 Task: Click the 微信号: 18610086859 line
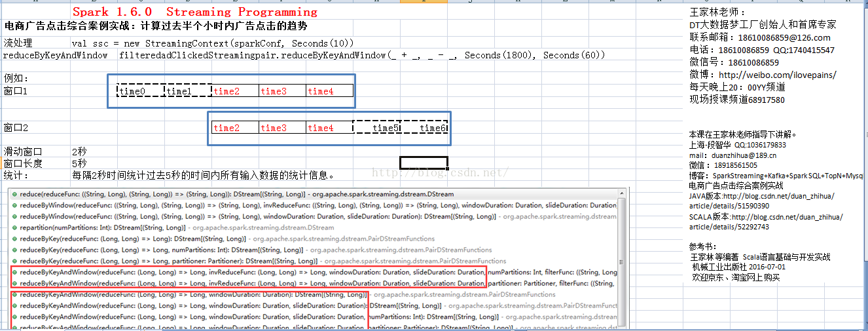(x=734, y=62)
